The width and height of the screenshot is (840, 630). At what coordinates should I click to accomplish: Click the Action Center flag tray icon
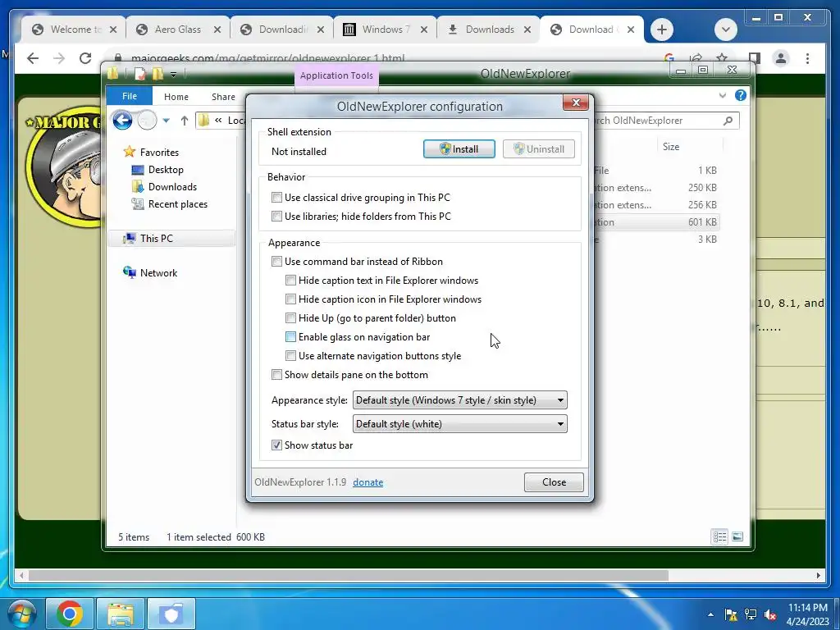pyautogui.click(x=731, y=614)
